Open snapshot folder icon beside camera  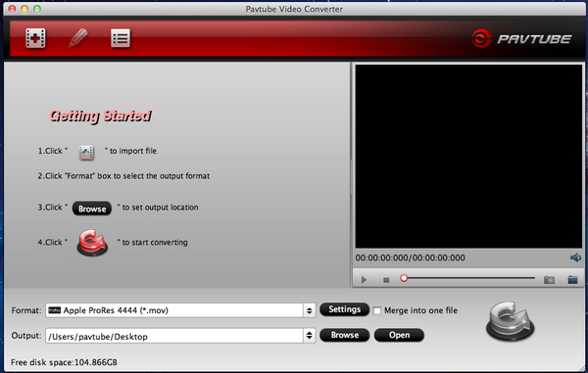click(572, 279)
